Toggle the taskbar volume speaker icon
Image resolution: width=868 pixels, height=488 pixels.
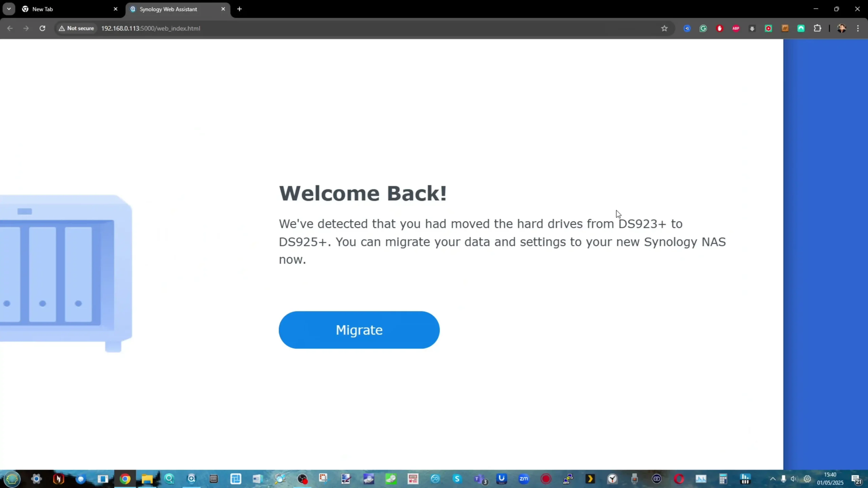794,479
